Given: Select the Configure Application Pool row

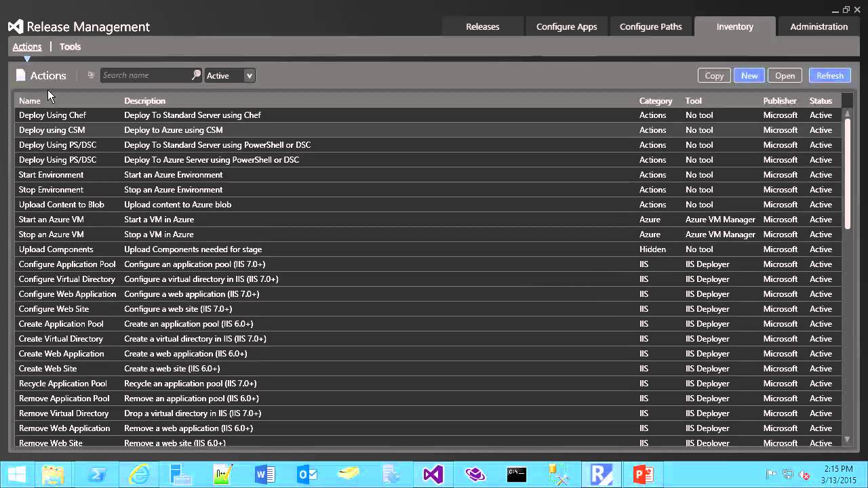Looking at the screenshot, I should (428, 264).
